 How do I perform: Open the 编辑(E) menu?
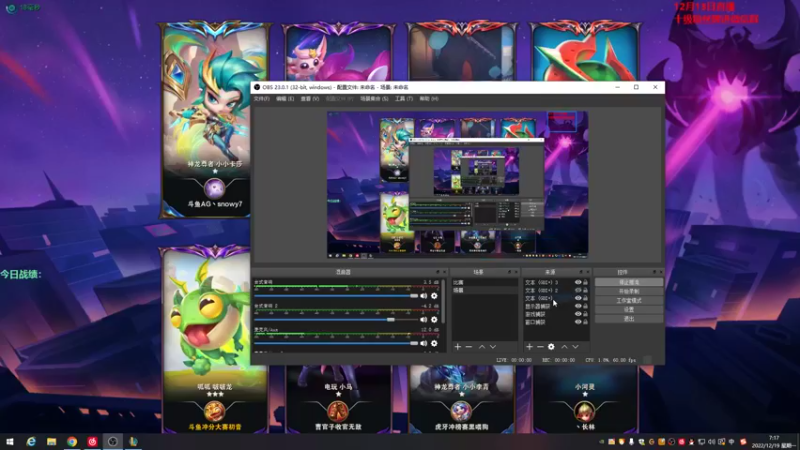[285, 98]
